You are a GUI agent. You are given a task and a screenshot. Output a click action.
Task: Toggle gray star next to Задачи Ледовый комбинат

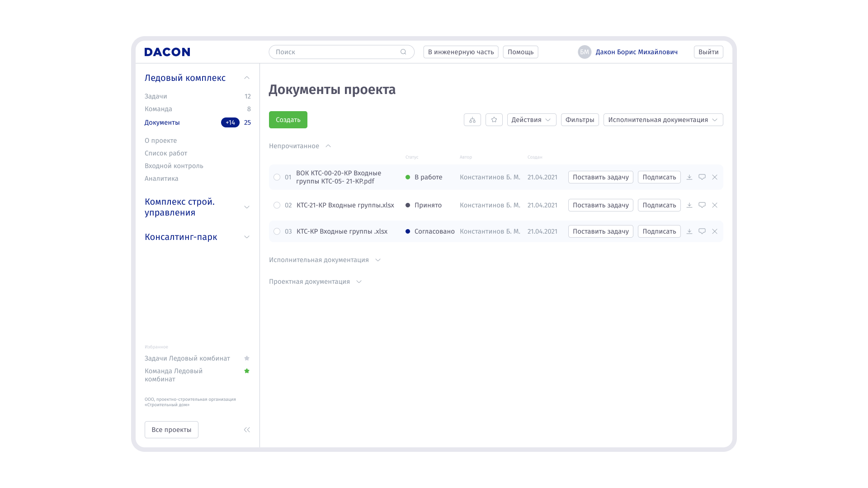[247, 358]
